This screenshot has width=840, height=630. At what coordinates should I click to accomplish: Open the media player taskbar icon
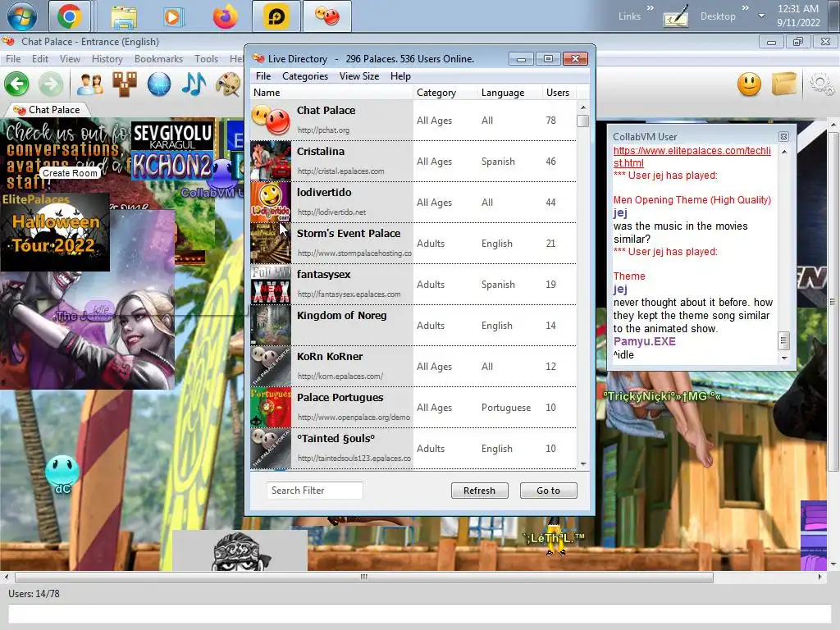click(x=173, y=16)
